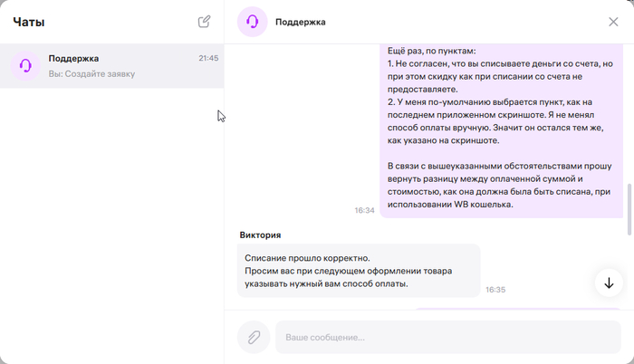The image size is (634, 364).
Task: Click the partially visible purple bubble at bottom
Action: (516, 309)
